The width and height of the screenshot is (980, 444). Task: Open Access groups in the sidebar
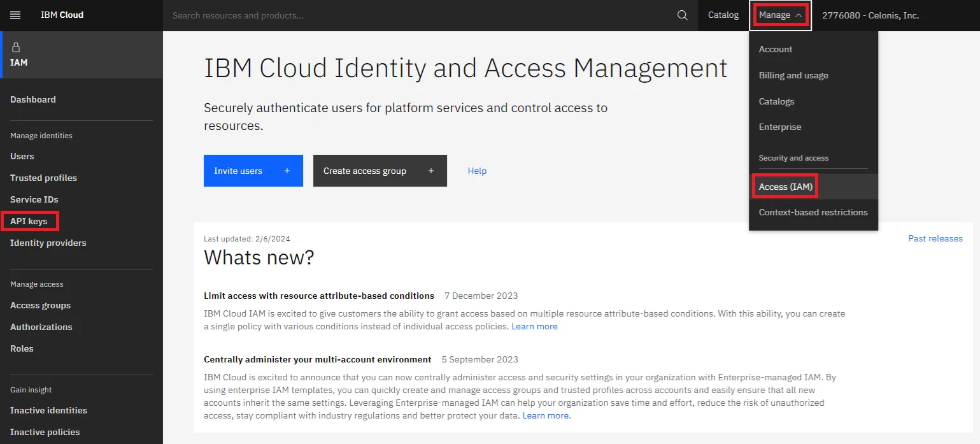[x=40, y=305]
